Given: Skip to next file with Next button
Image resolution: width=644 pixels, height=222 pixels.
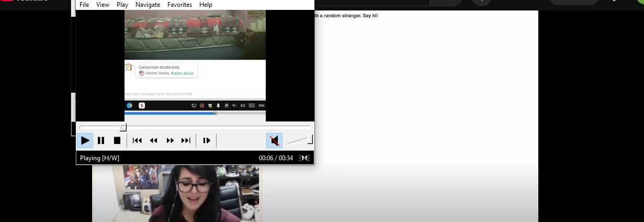Looking at the screenshot, I should point(186,140).
